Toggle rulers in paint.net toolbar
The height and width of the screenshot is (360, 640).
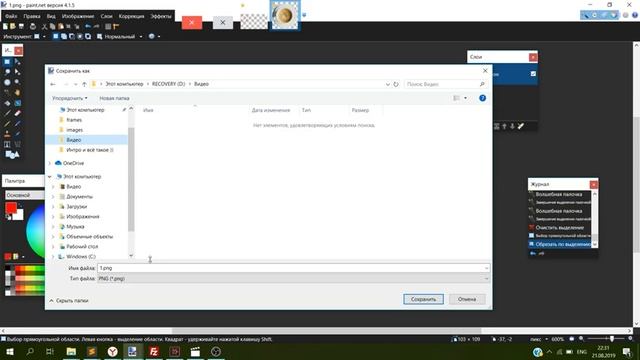(116, 27)
